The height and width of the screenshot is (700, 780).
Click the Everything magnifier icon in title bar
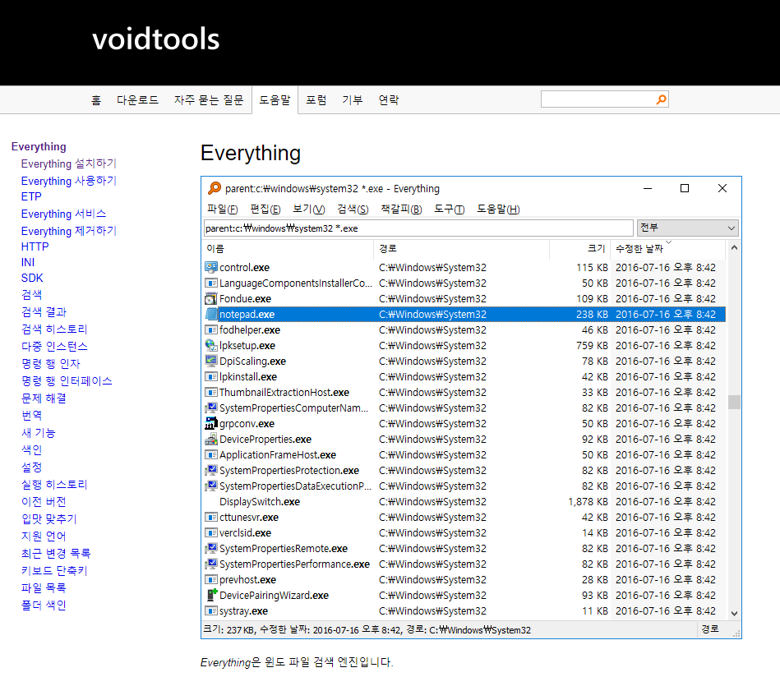[x=215, y=188]
